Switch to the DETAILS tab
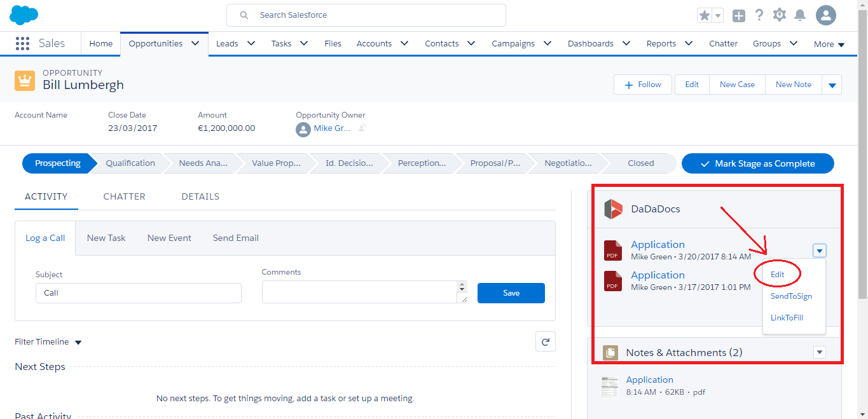Viewport: 868px width, 419px height. click(x=200, y=196)
